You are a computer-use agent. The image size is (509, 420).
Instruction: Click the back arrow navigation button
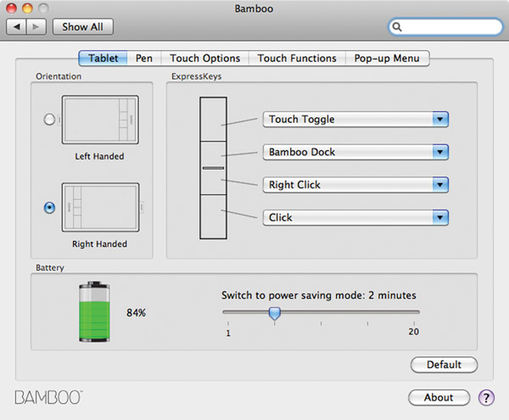click(x=16, y=26)
